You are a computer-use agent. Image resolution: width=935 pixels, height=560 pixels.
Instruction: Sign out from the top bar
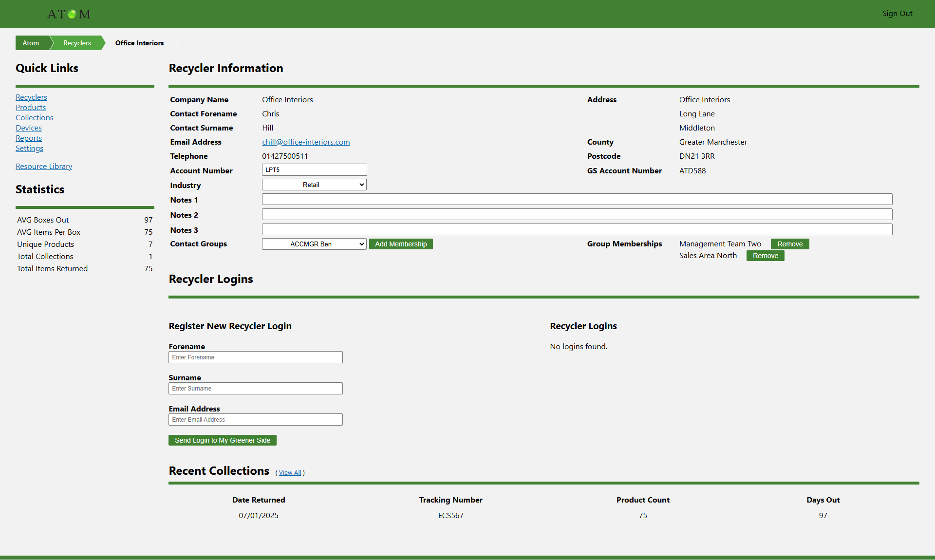[897, 14]
